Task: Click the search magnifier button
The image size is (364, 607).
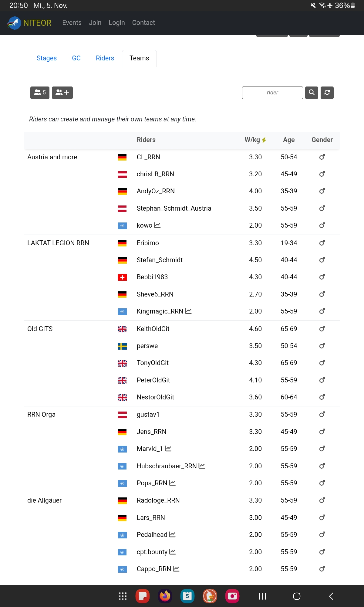Action: [x=312, y=93]
